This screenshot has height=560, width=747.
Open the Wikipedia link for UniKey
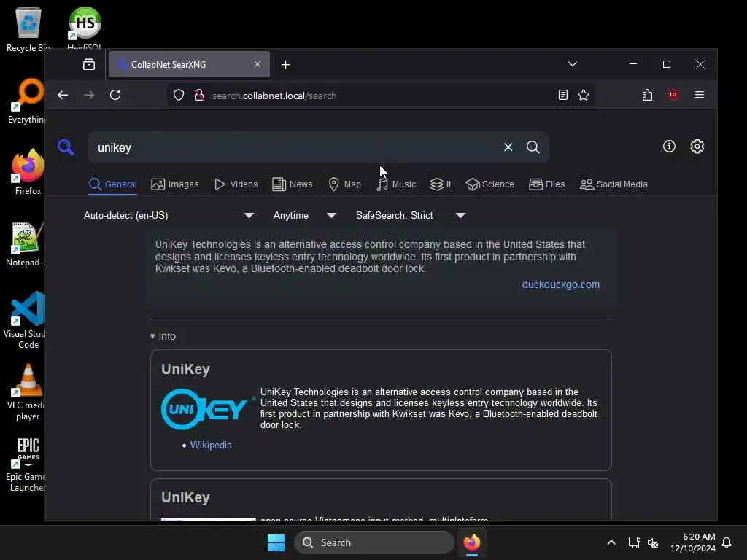click(x=211, y=445)
